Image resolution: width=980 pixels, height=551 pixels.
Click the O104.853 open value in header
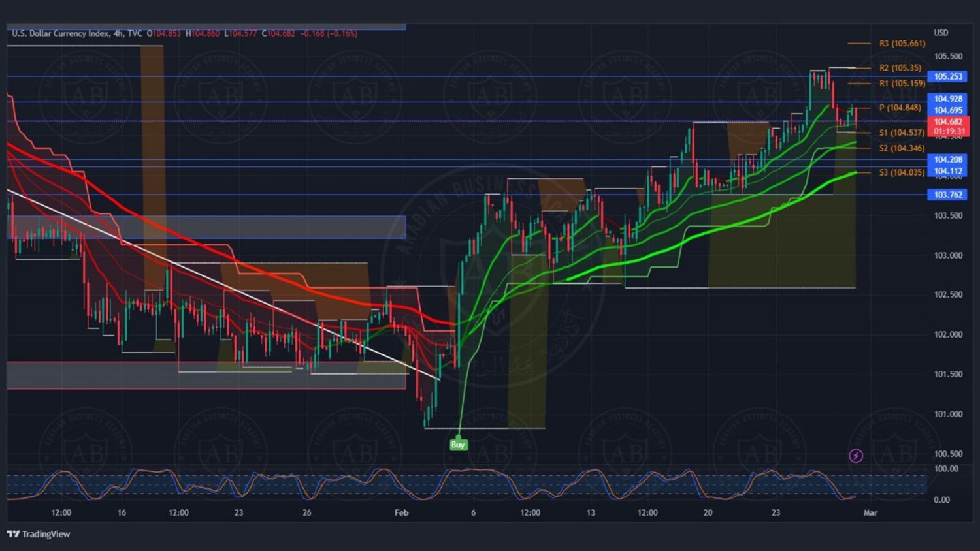point(163,33)
